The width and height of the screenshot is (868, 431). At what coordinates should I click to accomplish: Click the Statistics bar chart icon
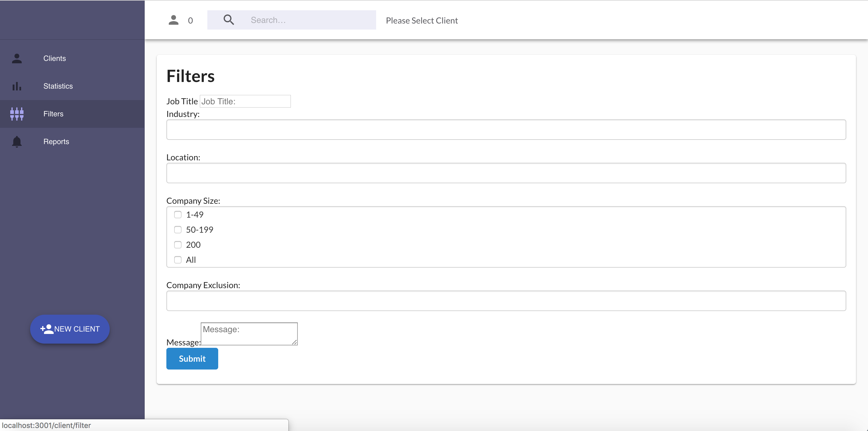click(17, 86)
